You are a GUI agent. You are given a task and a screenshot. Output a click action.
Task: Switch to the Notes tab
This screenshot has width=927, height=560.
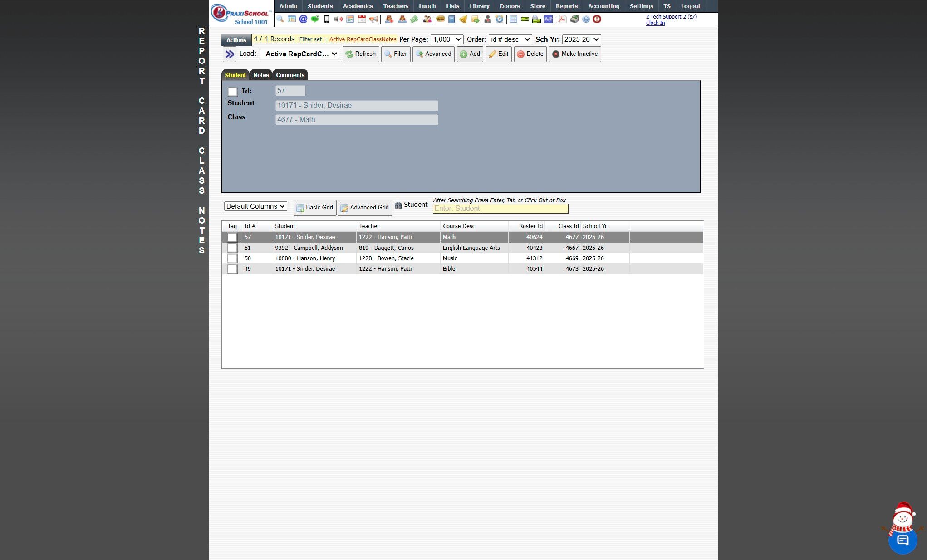pyautogui.click(x=261, y=75)
